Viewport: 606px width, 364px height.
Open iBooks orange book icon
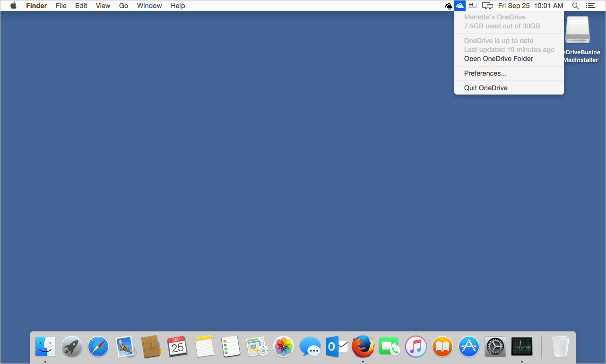point(442,347)
